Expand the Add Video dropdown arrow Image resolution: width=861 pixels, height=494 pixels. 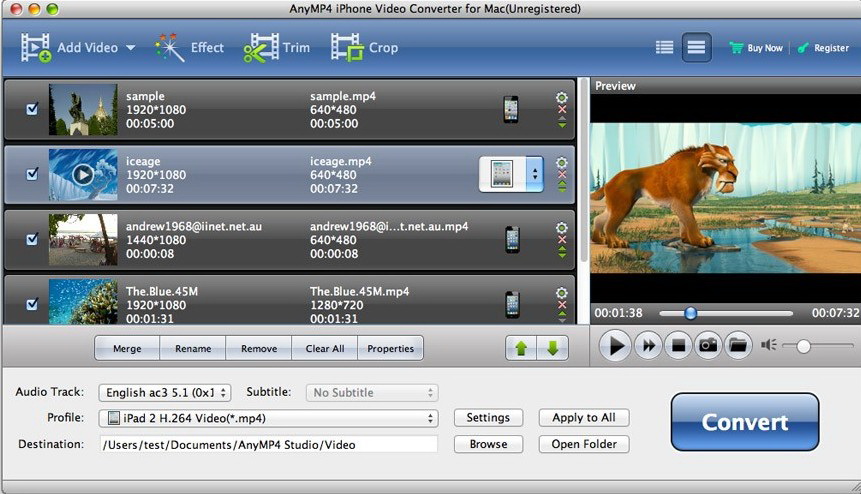coord(131,48)
